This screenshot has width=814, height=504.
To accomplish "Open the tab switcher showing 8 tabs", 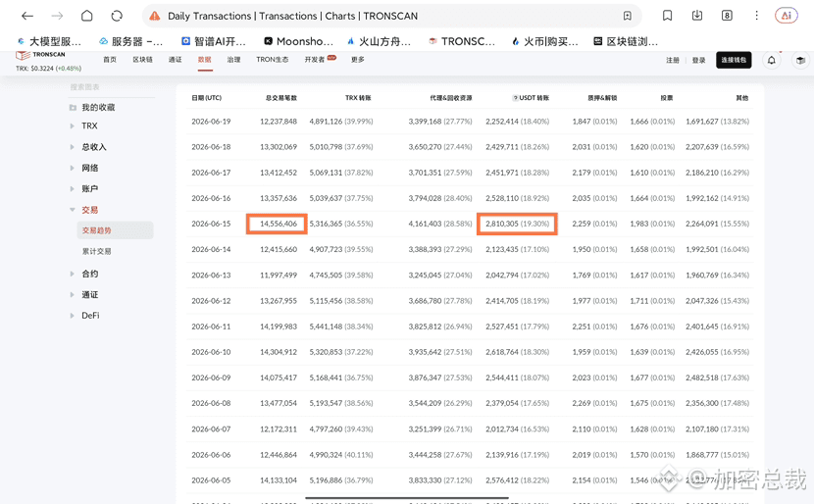I will click(x=727, y=16).
